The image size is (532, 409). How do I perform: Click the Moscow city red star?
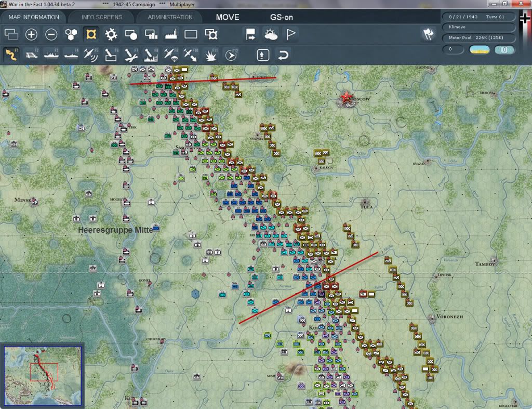click(x=345, y=98)
